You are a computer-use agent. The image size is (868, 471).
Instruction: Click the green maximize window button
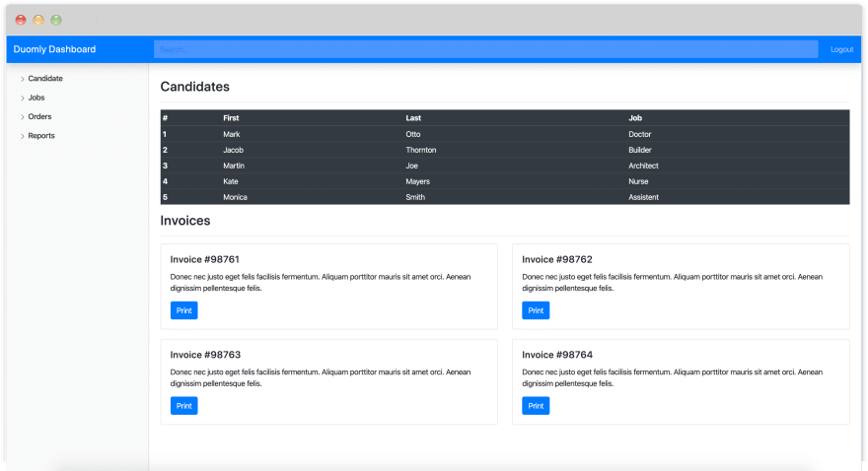pyautogui.click(x=56, y=21)
